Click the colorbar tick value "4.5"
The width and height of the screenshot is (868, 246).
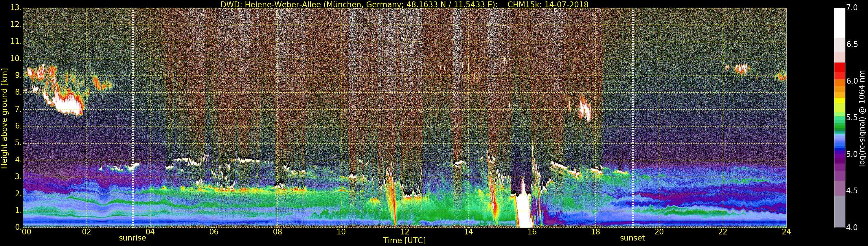852,191
